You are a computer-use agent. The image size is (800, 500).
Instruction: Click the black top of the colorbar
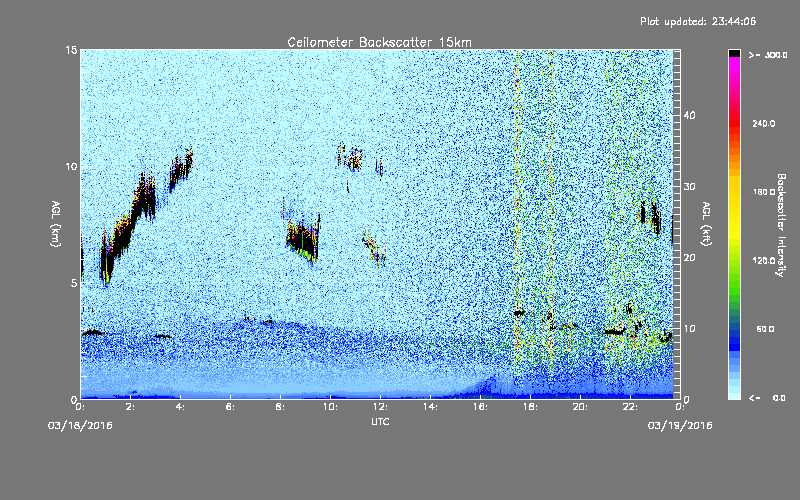(x=734, y=53)
